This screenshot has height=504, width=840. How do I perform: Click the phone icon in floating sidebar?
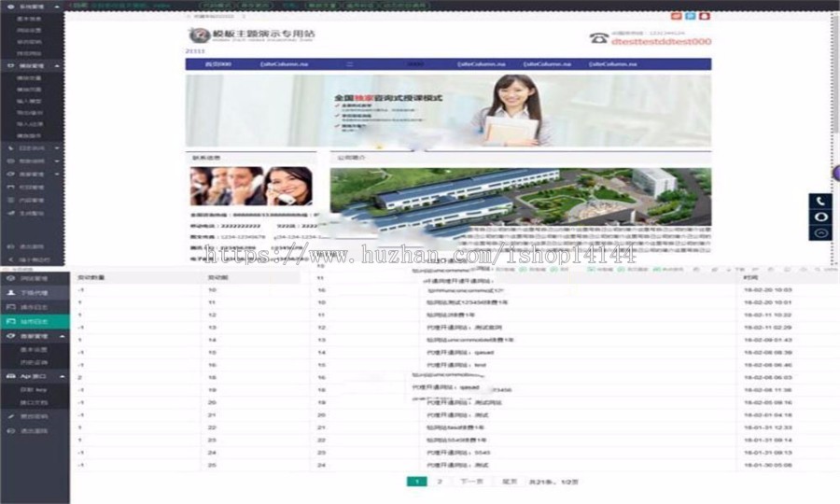820,201
